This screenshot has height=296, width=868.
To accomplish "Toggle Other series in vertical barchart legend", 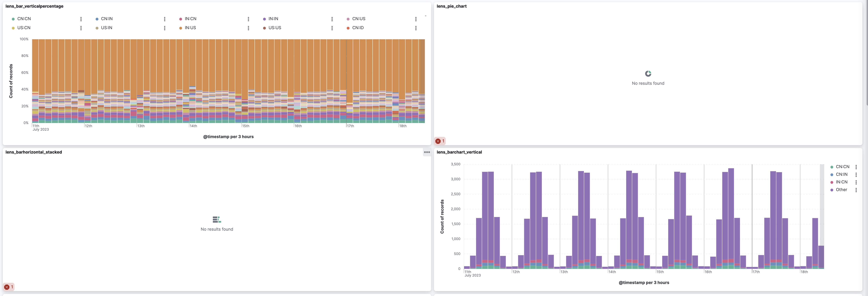I will 841,190.
